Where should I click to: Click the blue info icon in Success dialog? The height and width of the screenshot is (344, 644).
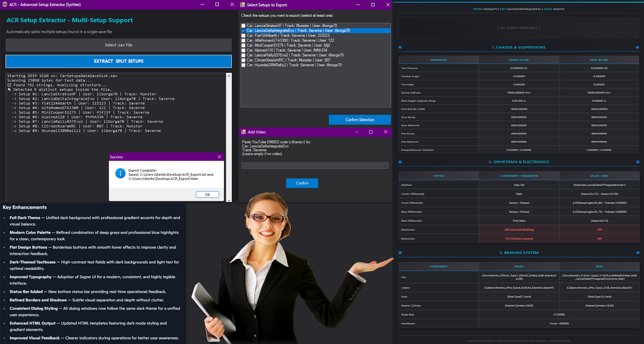point(120,173)
